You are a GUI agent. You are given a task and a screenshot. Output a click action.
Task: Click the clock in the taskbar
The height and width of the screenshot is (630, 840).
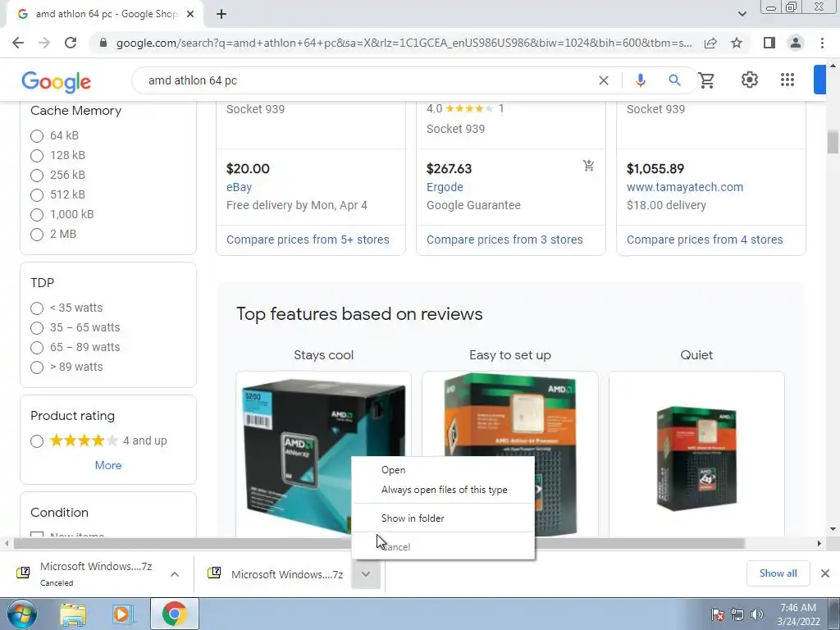click(x=798, y=614)
